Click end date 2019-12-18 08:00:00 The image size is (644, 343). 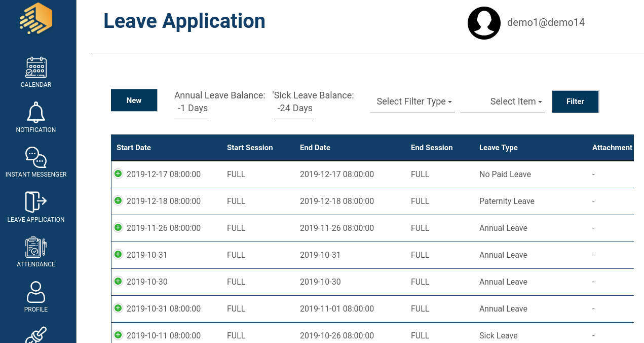pyautogui.click(x=337, y=201)
